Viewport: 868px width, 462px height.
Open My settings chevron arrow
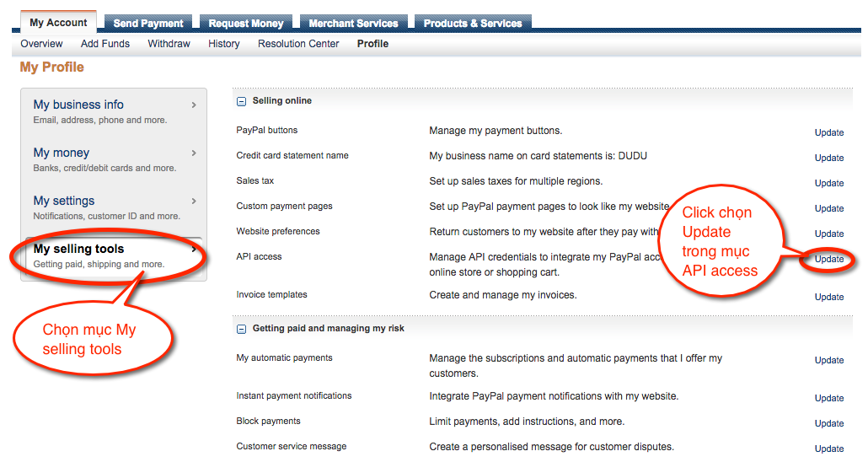point(194,201)
